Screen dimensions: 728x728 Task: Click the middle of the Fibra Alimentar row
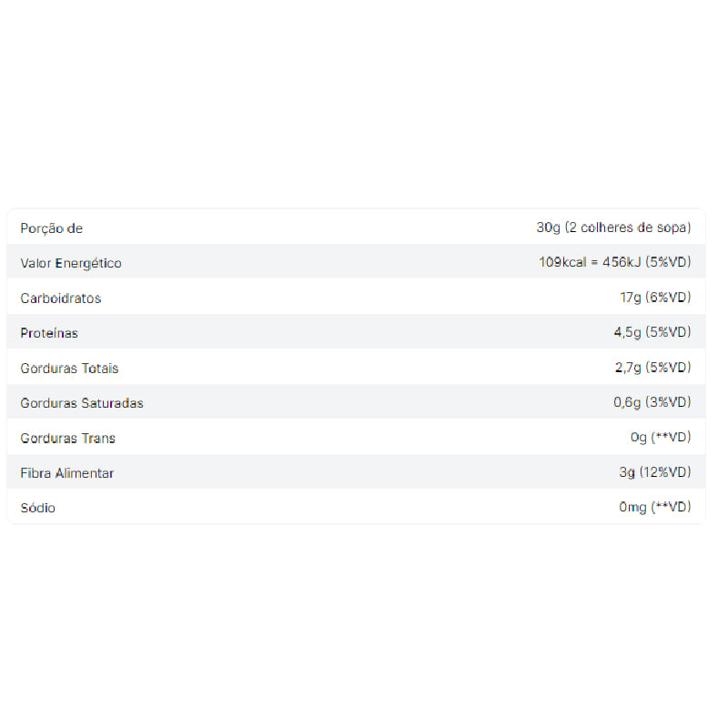pos(356,471)
